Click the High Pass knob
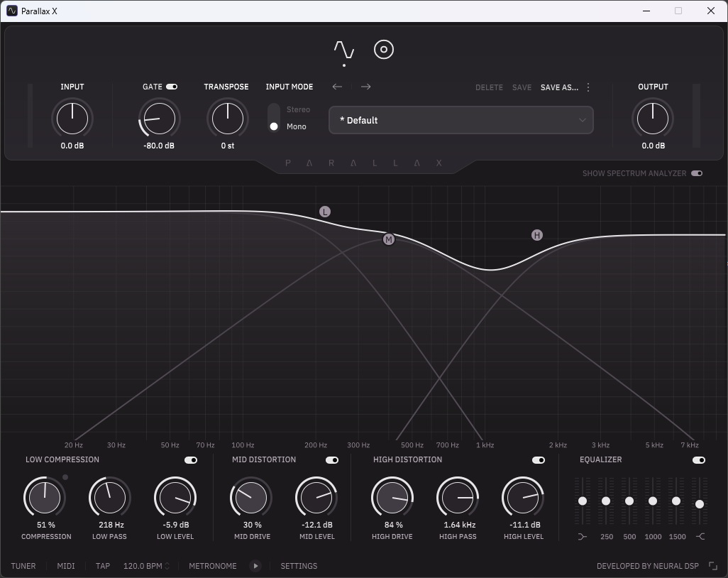 pos(458,497)
